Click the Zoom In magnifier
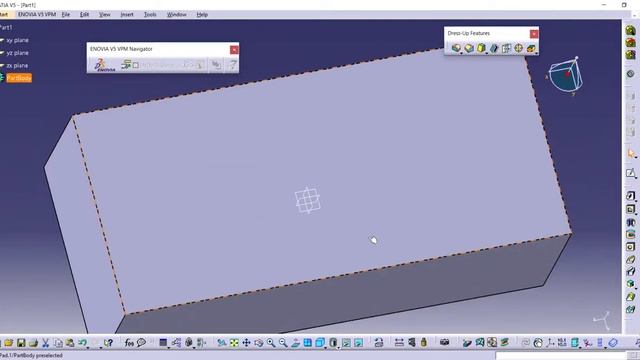Screen dimensions: 640x360 coord(271,343)
